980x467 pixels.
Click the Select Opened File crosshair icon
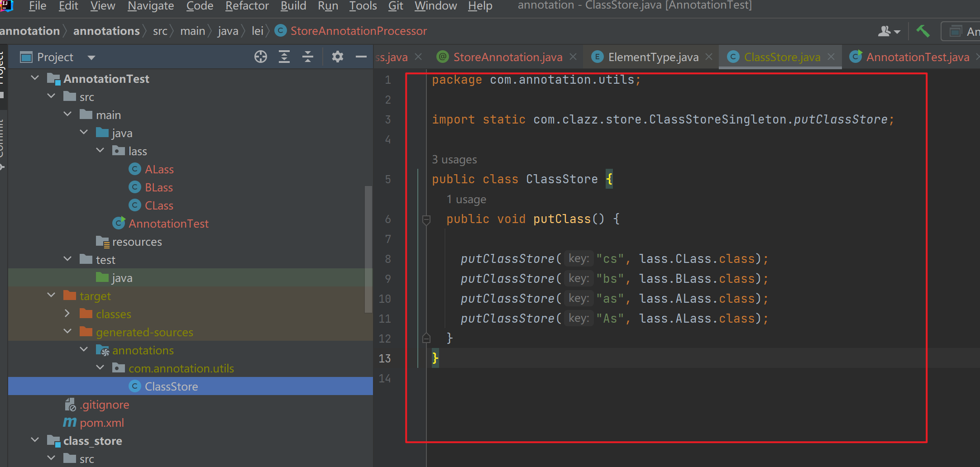(x=261, y=57)
